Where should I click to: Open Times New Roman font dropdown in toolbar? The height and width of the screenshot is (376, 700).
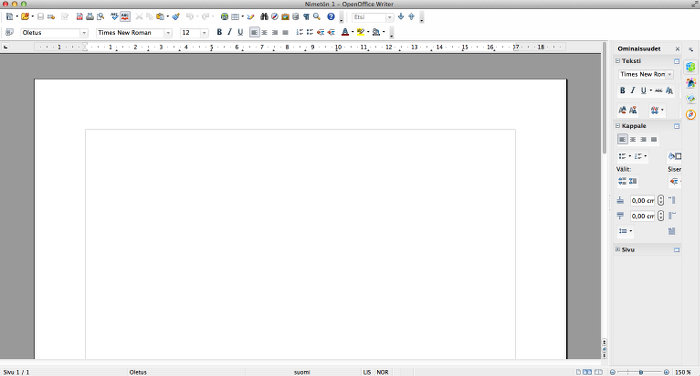[168, 33]
